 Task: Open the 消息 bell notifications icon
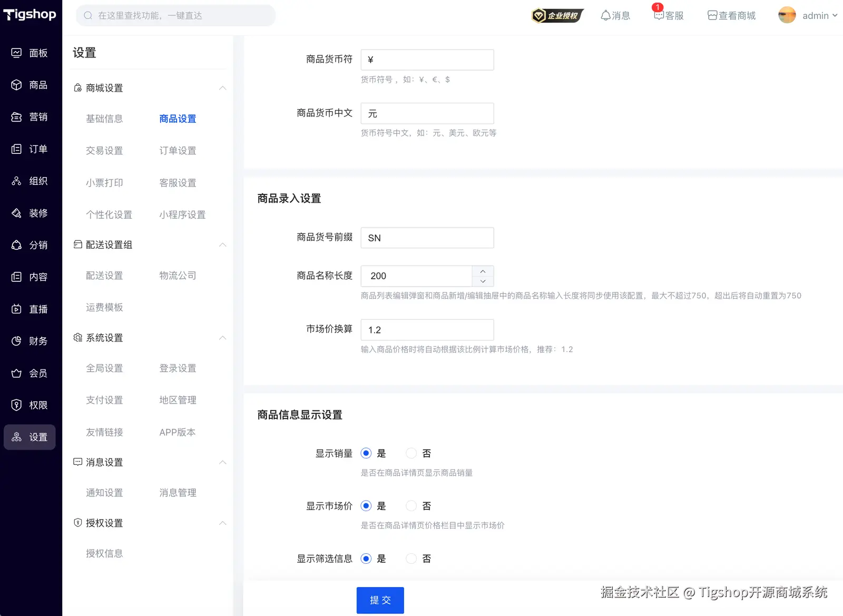pos(605,16)
